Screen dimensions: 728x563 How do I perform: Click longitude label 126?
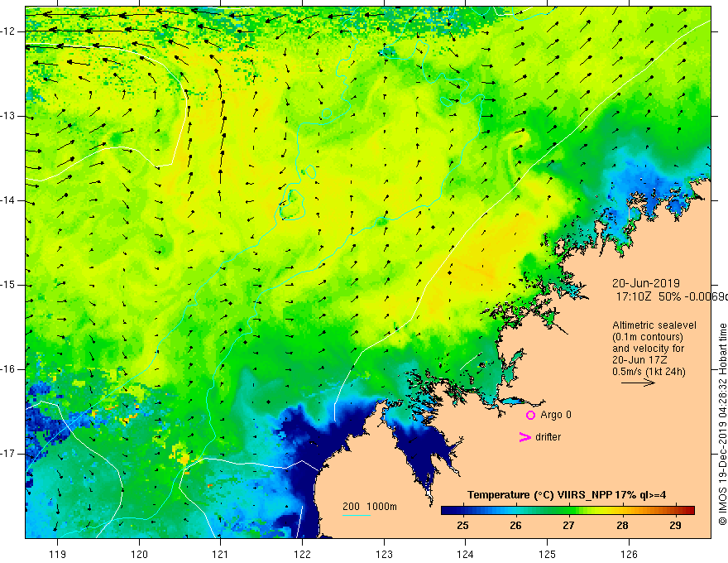click(629, 554)
